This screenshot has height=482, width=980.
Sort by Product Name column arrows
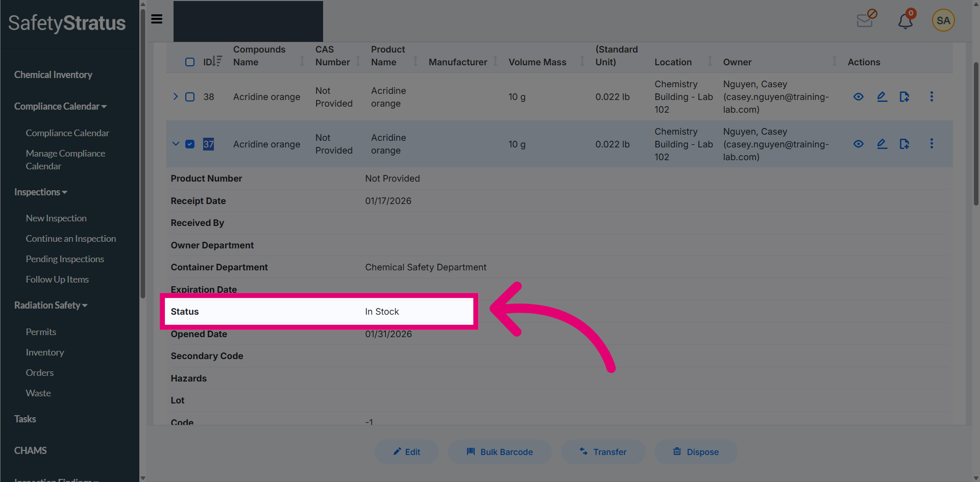click(415, 62)
